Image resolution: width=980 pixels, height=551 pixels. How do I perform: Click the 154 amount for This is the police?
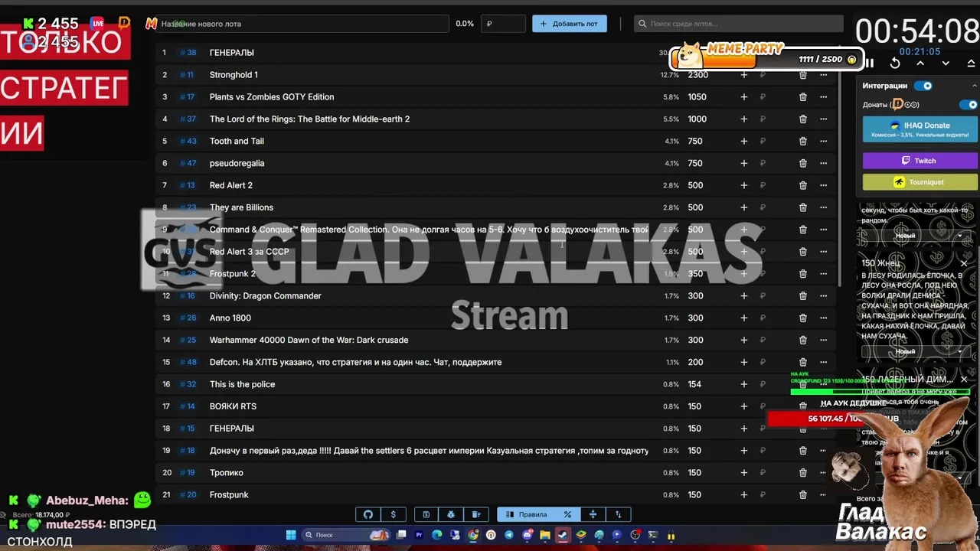point(695,384)
